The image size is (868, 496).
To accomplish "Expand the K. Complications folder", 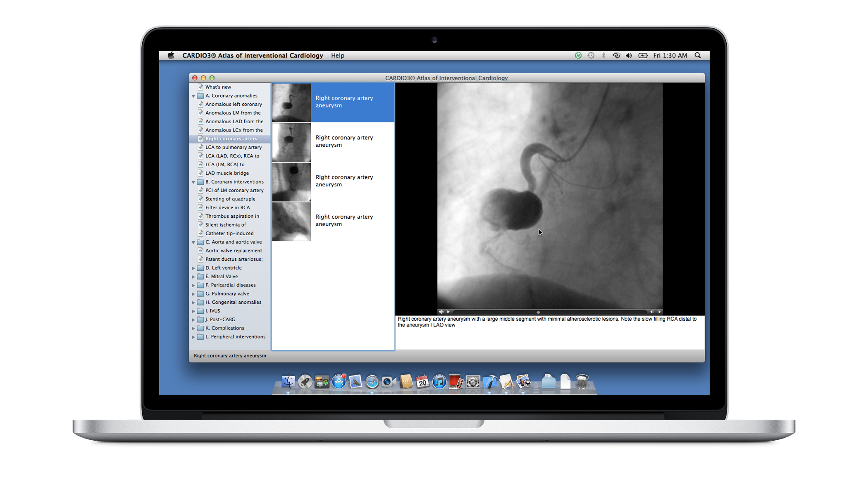I will pyautogui.click(x=193, y=328).
